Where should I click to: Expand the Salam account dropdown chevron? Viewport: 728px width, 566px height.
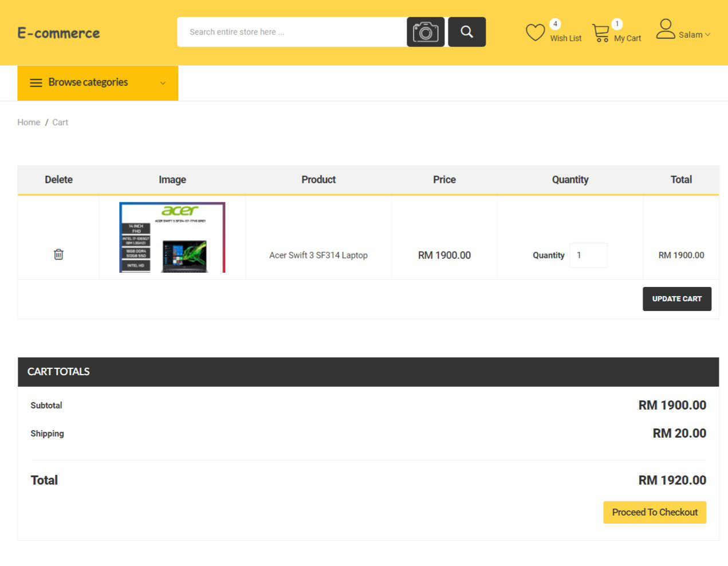coord(708,35)
